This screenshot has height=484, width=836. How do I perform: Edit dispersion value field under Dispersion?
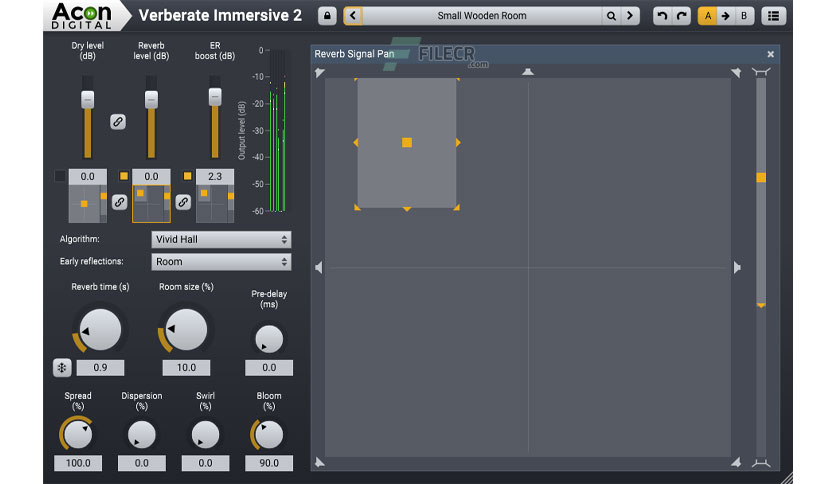tap(141, 463)
